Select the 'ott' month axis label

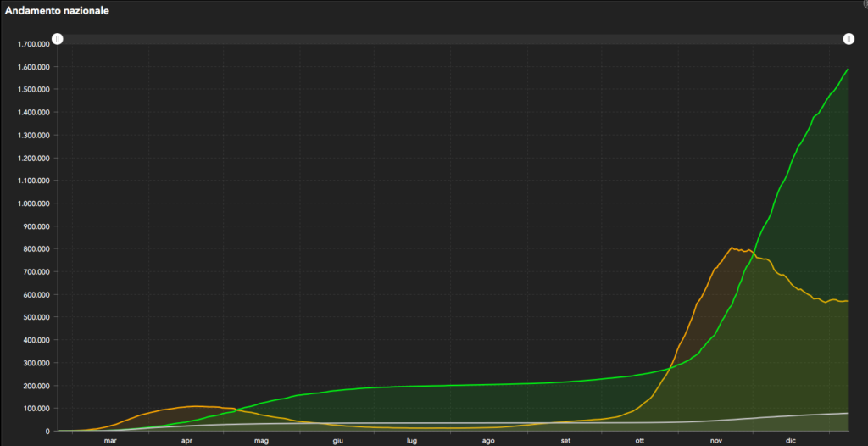pos(640,440)
